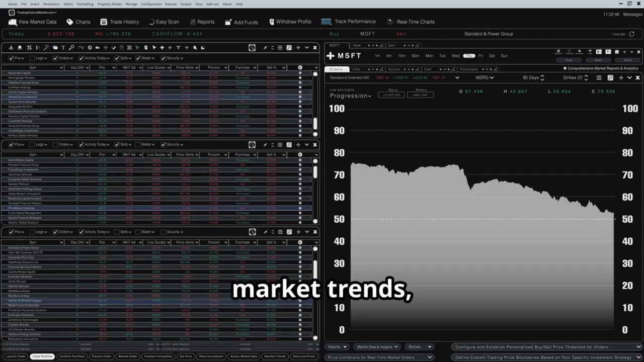Viewport: 644px width, 362px height.
Task: Open the Charts view
Action: pos(77,22)
